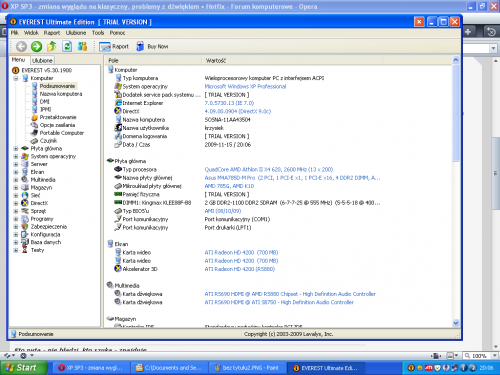Expand the Multimedia tree node
Viewport: 500px width, 375px height.
point(16,180)
